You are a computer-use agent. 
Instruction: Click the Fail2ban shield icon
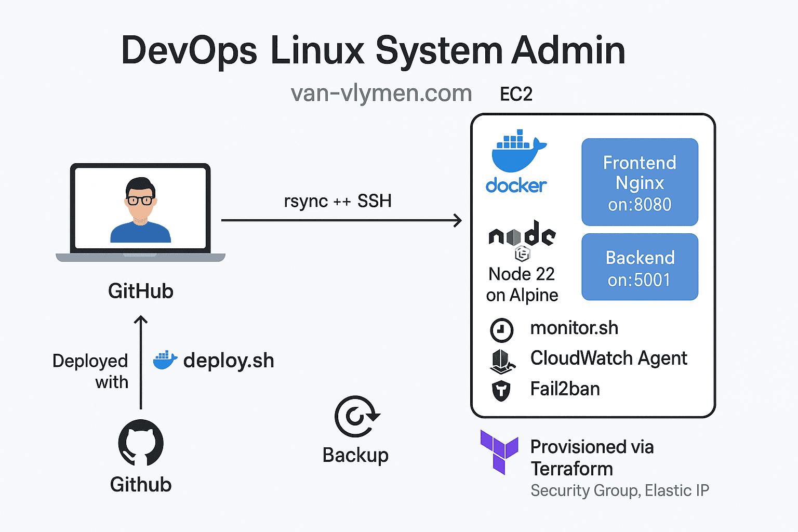coord(501,391)
